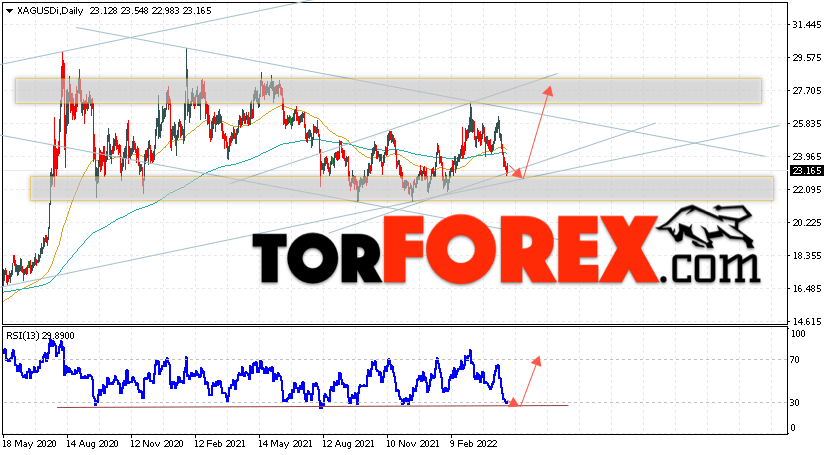Click the 12 Aug 2021 date label

click(349, 444)
